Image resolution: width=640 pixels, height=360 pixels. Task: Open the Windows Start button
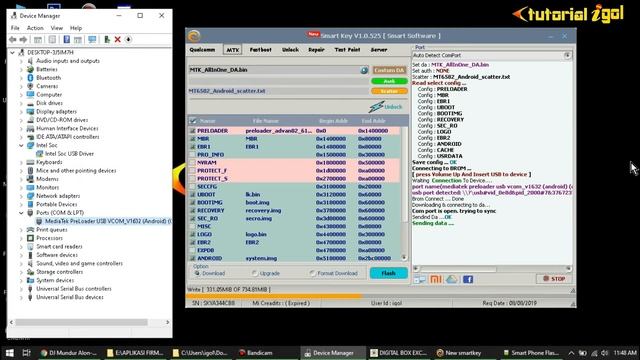10,353
